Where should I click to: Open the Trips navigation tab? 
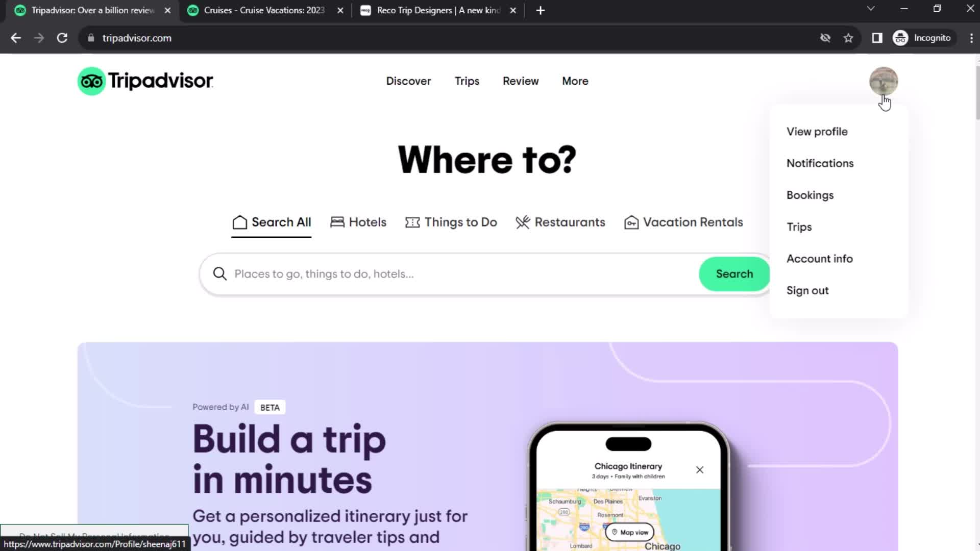[467, 81]
